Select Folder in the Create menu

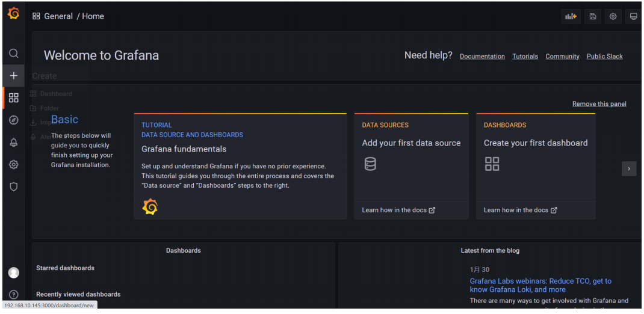point(45,108)
